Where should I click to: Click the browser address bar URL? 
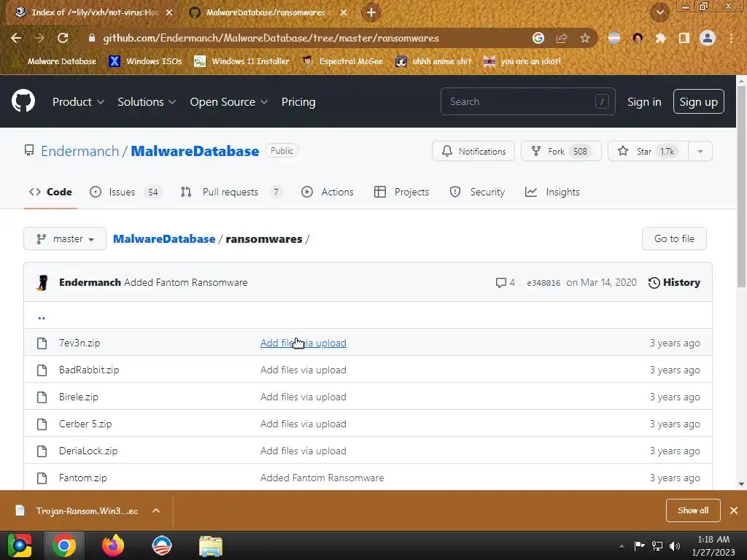pyautogui.click(x=271, y=38)
